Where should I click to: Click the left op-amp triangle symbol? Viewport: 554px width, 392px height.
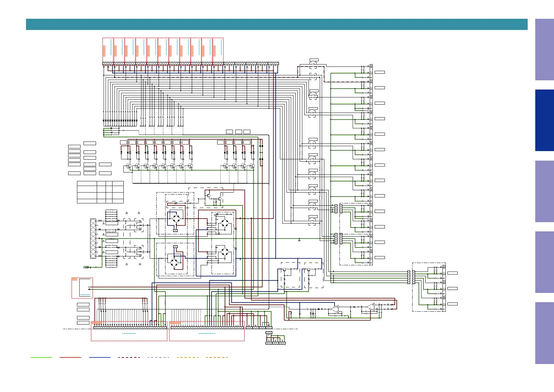coord(335,309)
